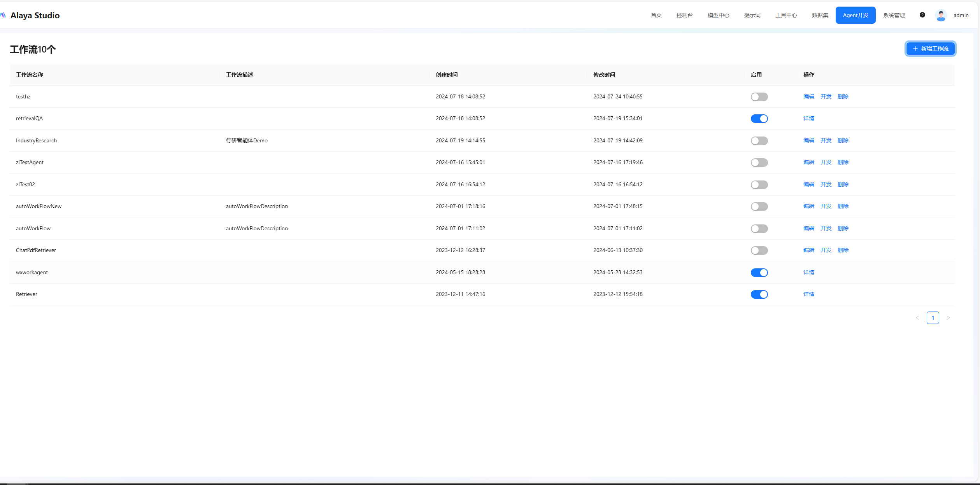
Task: Click the admin user avatar icon
Action: (x=941, y=15)
